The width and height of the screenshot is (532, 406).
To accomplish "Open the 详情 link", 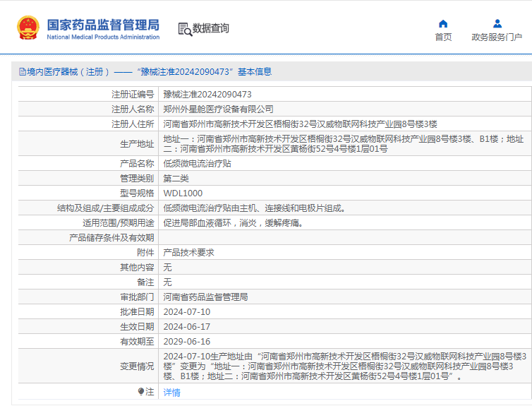I will pyautogui.click(x=171, y=393).
